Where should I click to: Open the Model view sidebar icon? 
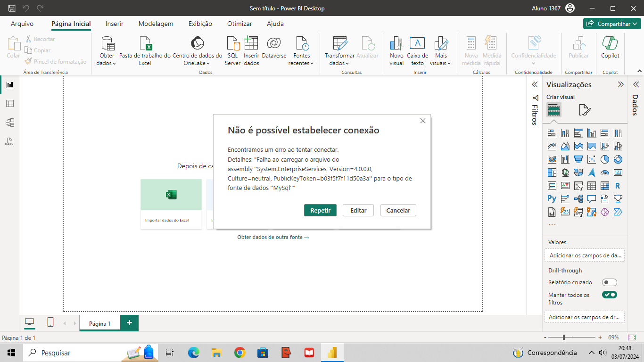[9, 123]
